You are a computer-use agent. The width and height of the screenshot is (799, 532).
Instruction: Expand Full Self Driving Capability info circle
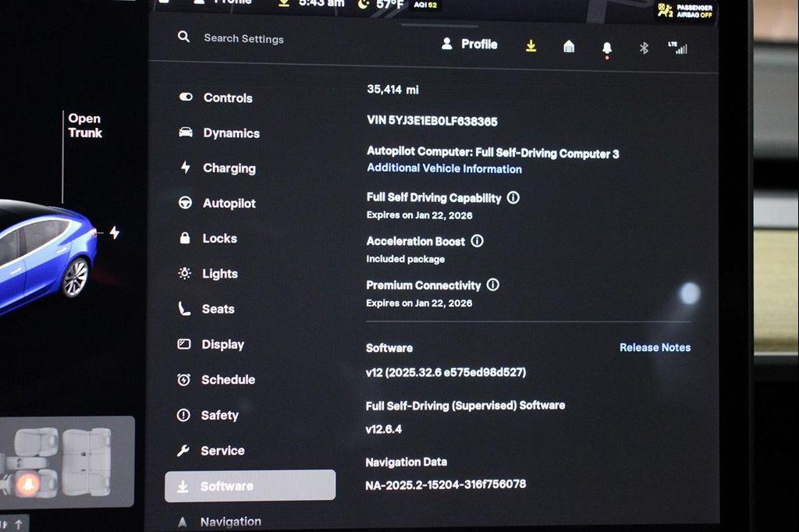[513, 197]
